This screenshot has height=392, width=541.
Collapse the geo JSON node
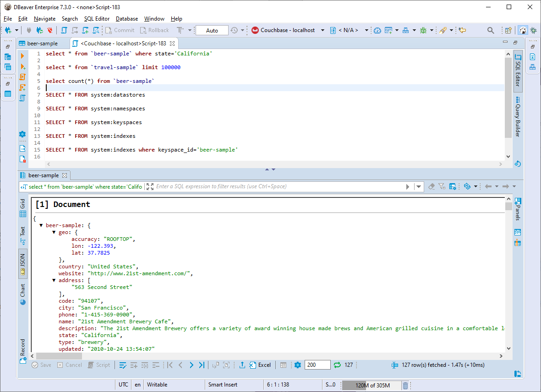(x=54, y=232)
